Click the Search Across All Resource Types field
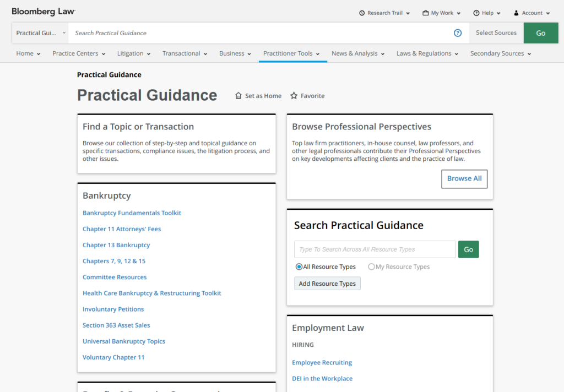 tap(375, 249)
